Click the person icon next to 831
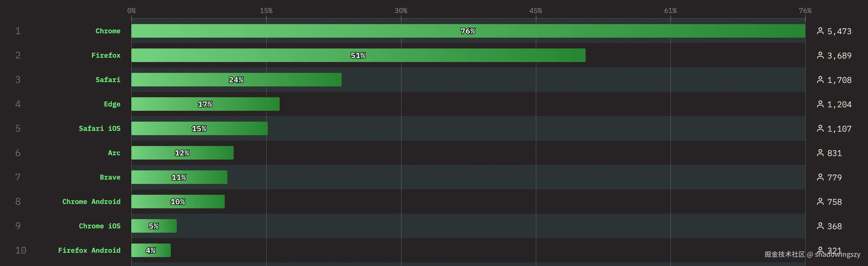Viewport: 868px width, 266px height. (x=820, y=153)
